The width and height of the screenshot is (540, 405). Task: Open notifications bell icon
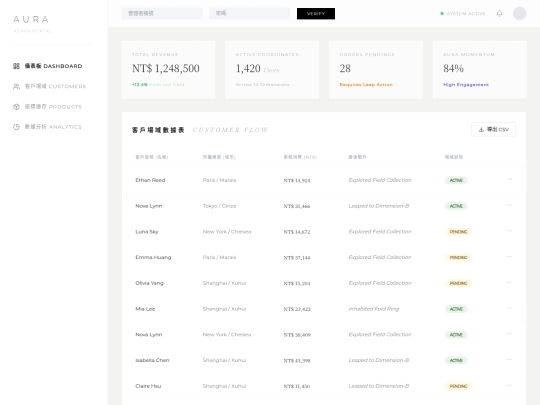coord(499,13)
